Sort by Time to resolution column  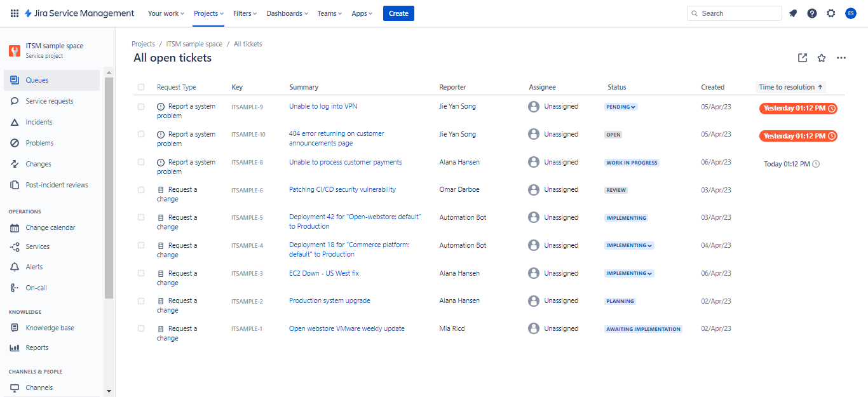pos(791,87)
